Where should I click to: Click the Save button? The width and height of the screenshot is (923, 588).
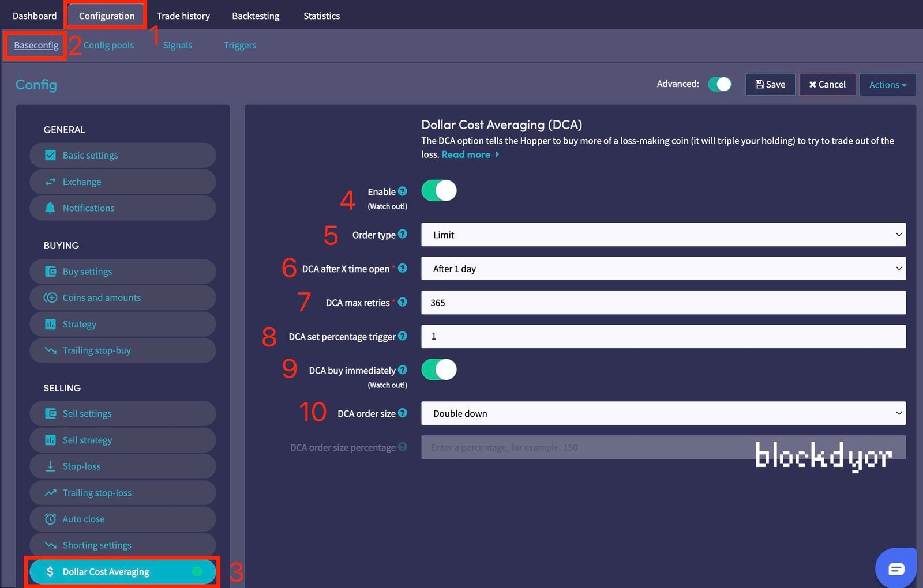point(770,84)
